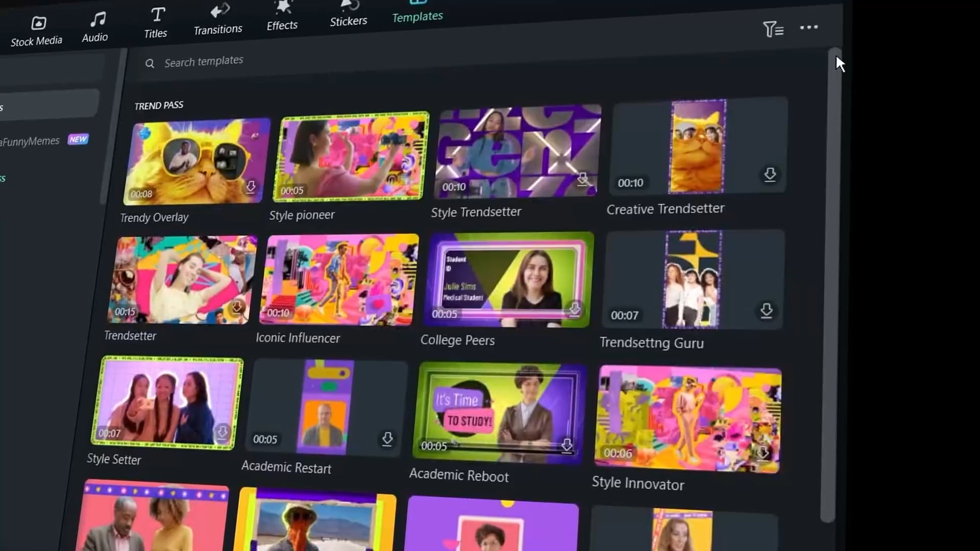The image size is (980, 551).
Task: Open the Stickers tab
Action: [349, 14]
